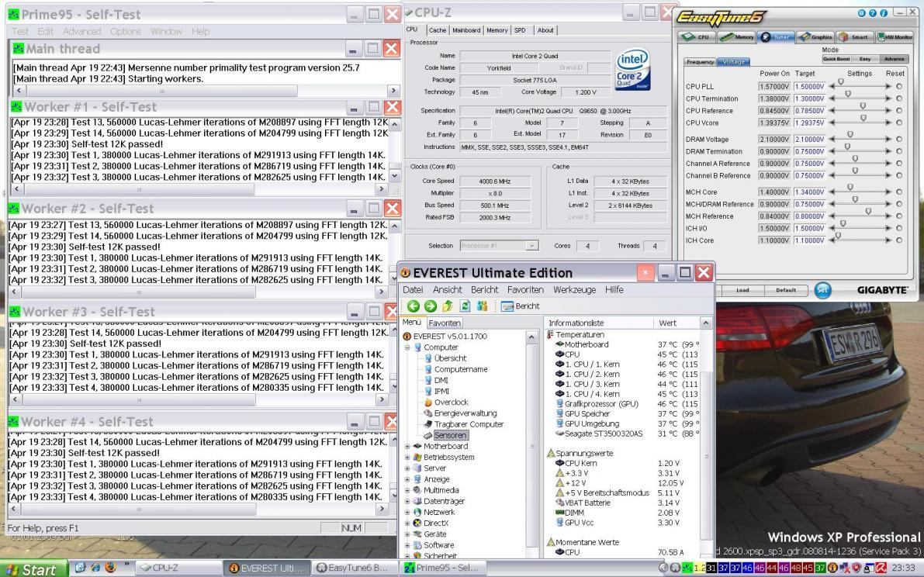
Task: Select the Reset radio for CPU Reference
Action: point(899,111)
